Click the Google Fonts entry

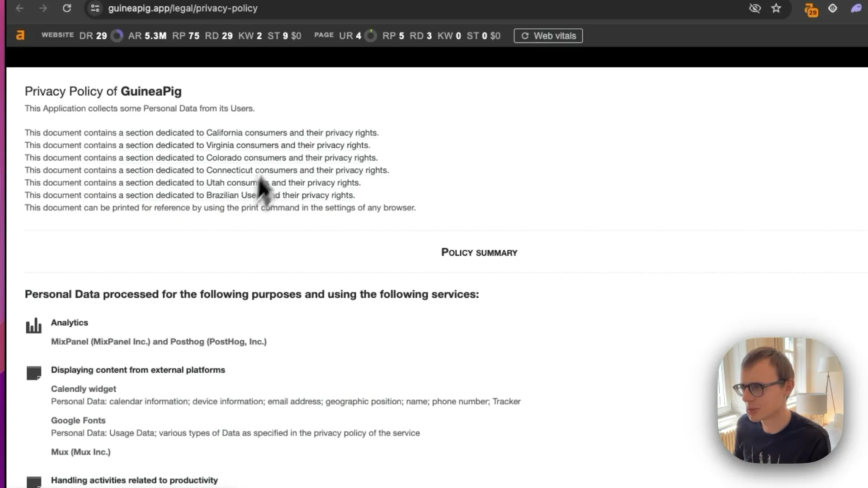[78, 420]
